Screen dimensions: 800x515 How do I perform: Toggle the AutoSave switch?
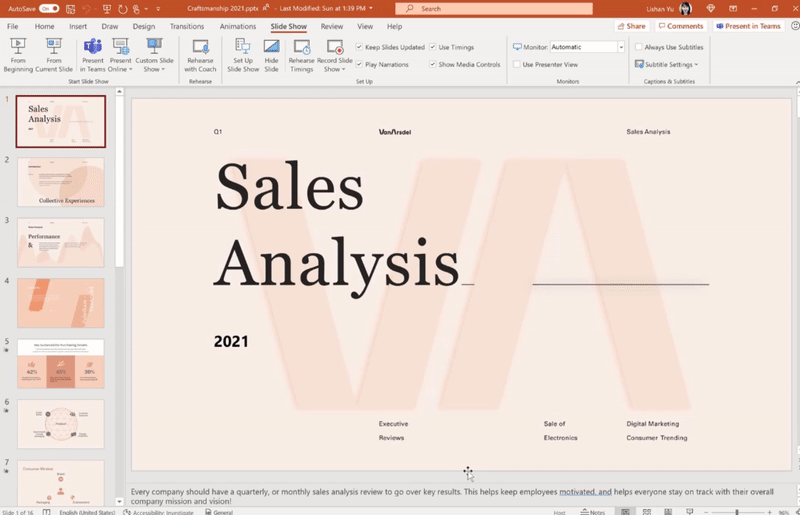click(x=49, y=8)
